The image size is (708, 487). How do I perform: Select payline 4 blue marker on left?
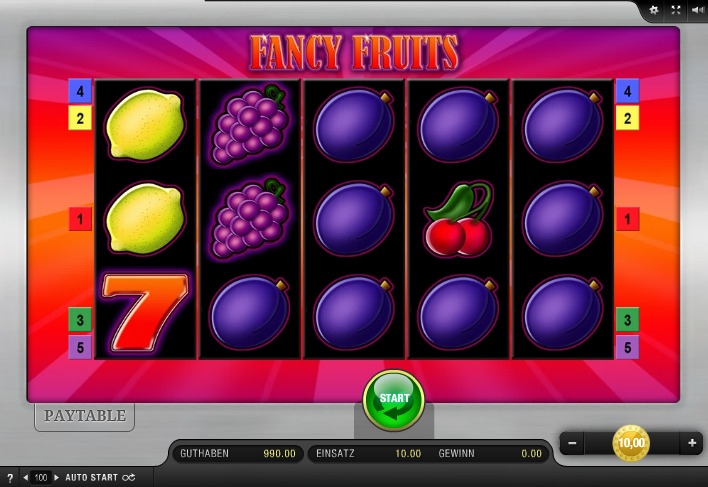click(x=80, y=91)
